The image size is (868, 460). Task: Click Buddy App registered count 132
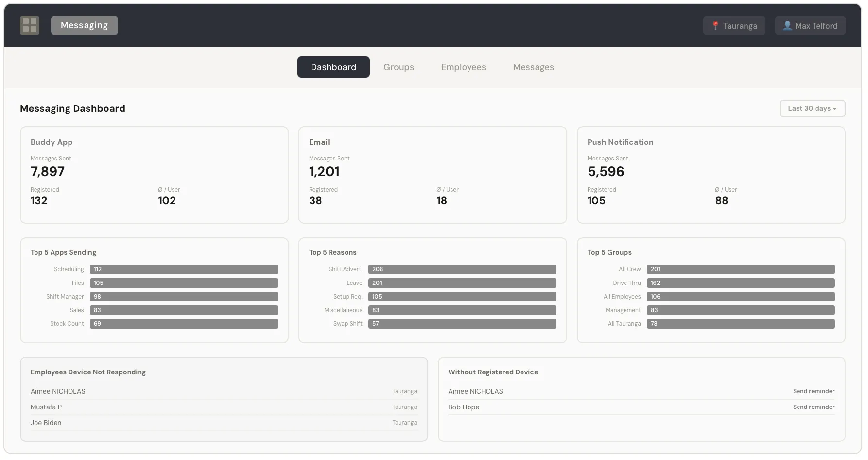click(x=39, y=201)
